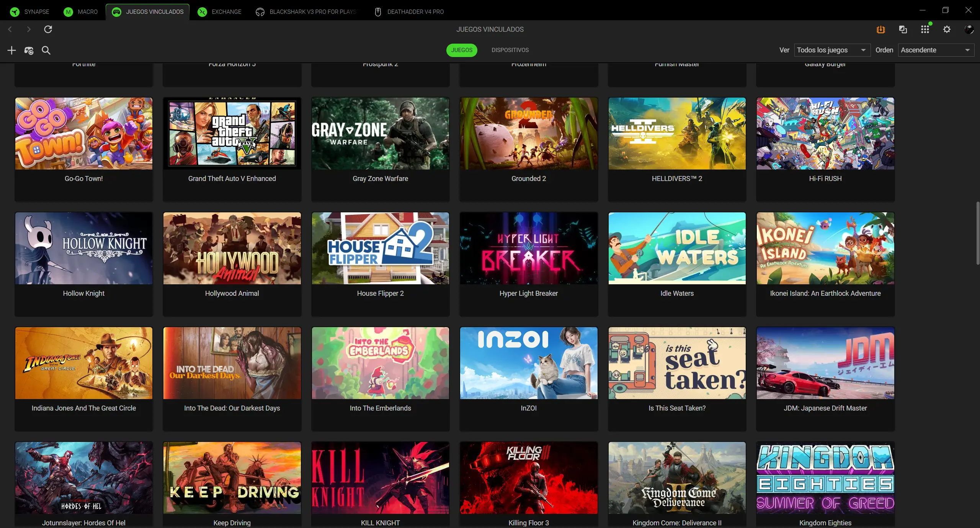Select the Hyper Light Breaker cover
980x528 pixels.
pos(529,248)
